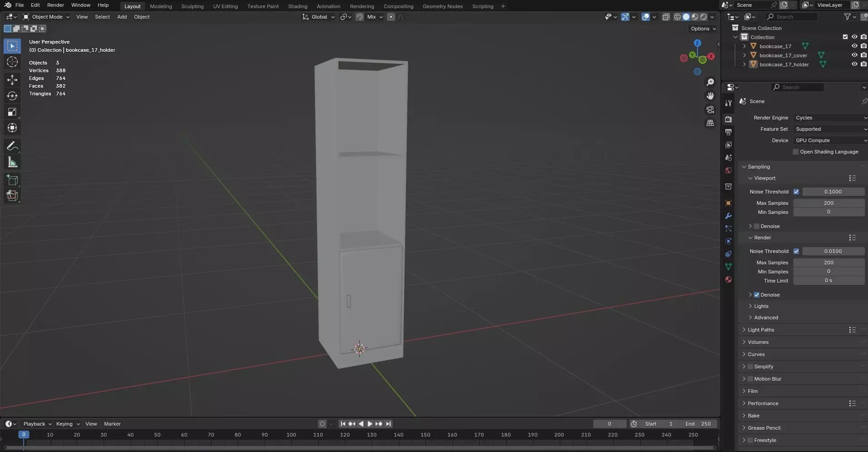Select the Annotate tool
Viewport: 868px width, 452px height.
12,146
